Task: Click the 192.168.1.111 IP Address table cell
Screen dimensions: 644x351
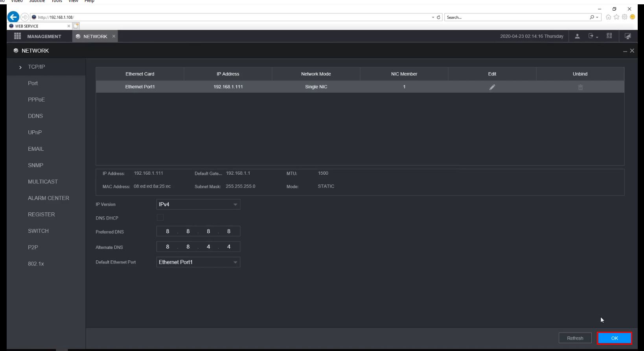Action: 228,87
